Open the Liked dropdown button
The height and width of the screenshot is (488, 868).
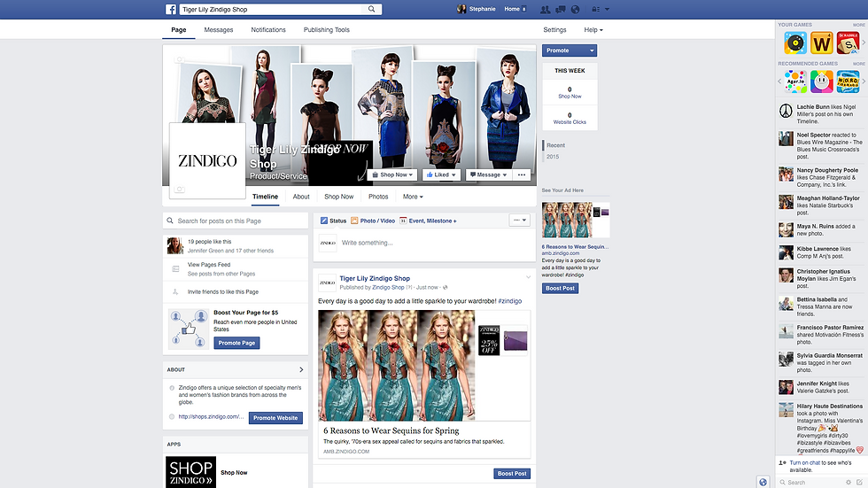pos(441,174)
